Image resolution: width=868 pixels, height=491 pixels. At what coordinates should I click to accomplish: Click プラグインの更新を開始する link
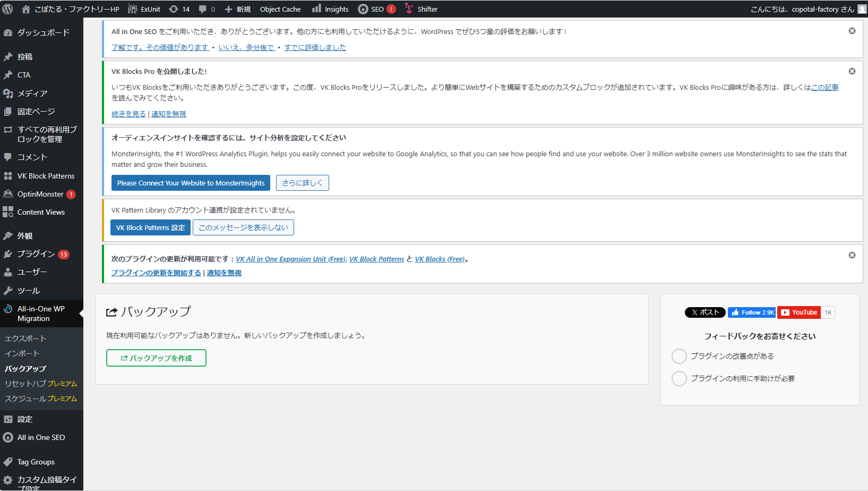(156, 273)
